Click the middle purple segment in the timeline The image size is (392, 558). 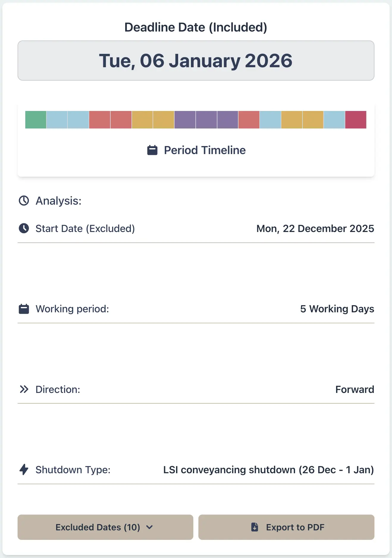coord(206,120)
